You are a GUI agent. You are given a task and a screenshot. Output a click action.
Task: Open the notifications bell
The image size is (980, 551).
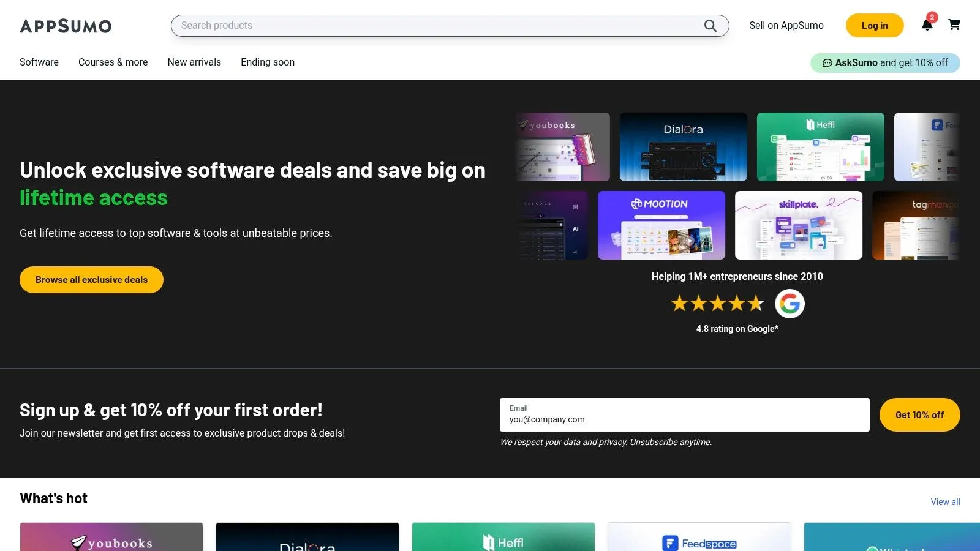click(927, 25)
